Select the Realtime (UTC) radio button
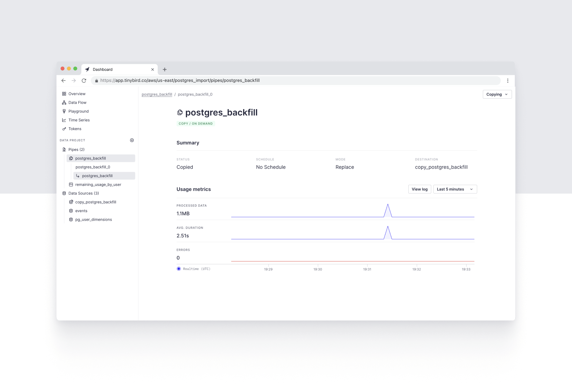This screenshot has width=572, height=392. point(179,269)
